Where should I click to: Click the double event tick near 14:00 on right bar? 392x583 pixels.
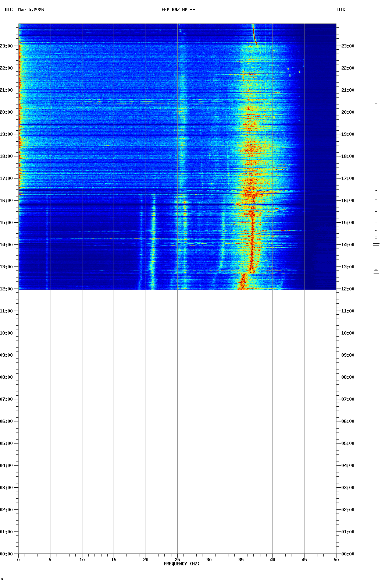[376, 244]
